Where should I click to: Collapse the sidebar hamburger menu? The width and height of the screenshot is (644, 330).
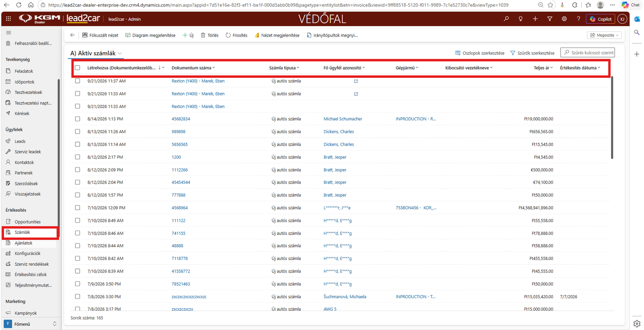click(8, 33)
